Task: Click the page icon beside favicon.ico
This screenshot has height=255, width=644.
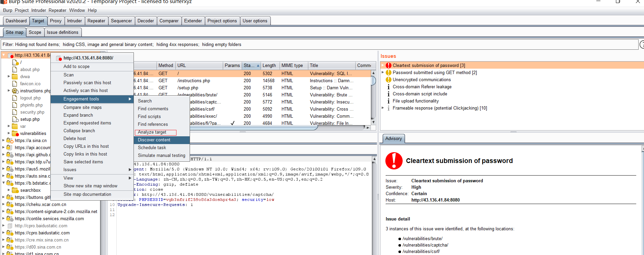Action: click(15, 84)
